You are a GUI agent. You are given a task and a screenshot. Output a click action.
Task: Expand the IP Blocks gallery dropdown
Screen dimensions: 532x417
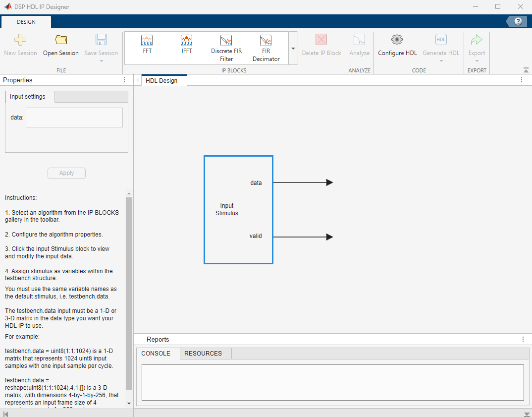pos(293,49)
